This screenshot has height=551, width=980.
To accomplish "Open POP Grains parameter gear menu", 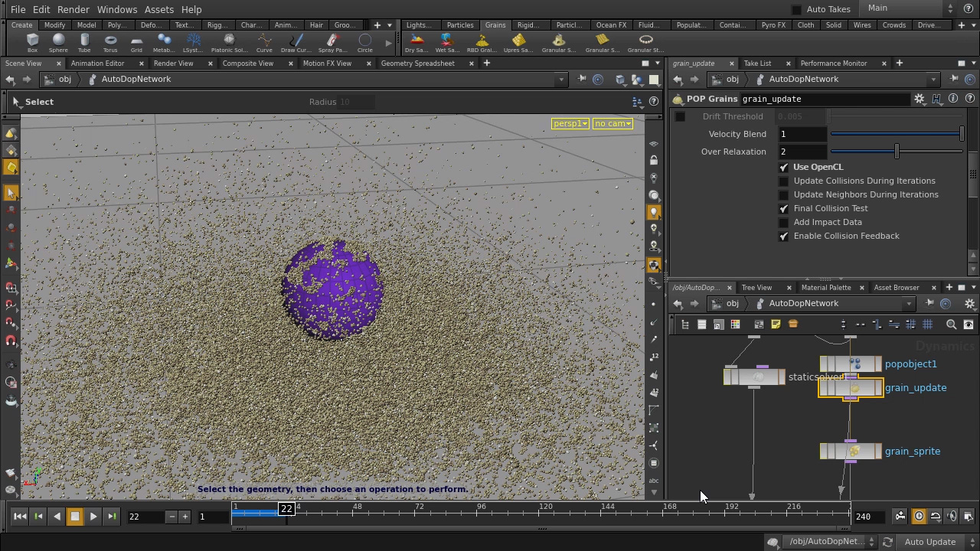I will coord(920,99).
